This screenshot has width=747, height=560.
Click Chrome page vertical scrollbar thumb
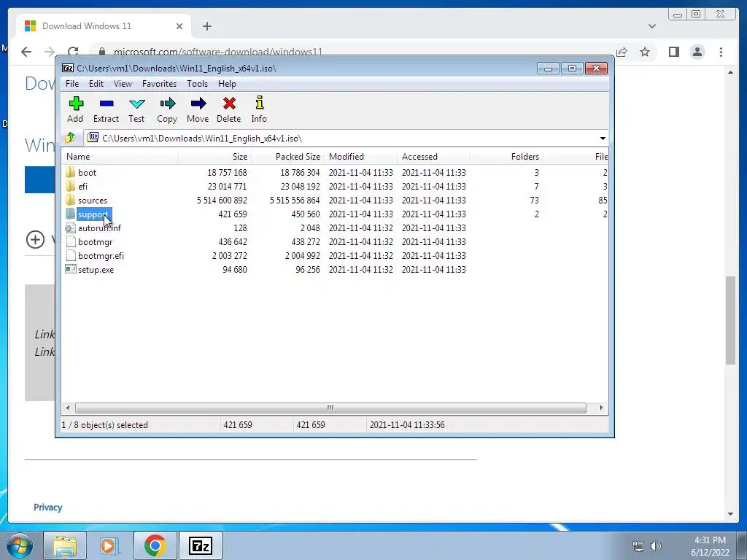pos(731,320)
